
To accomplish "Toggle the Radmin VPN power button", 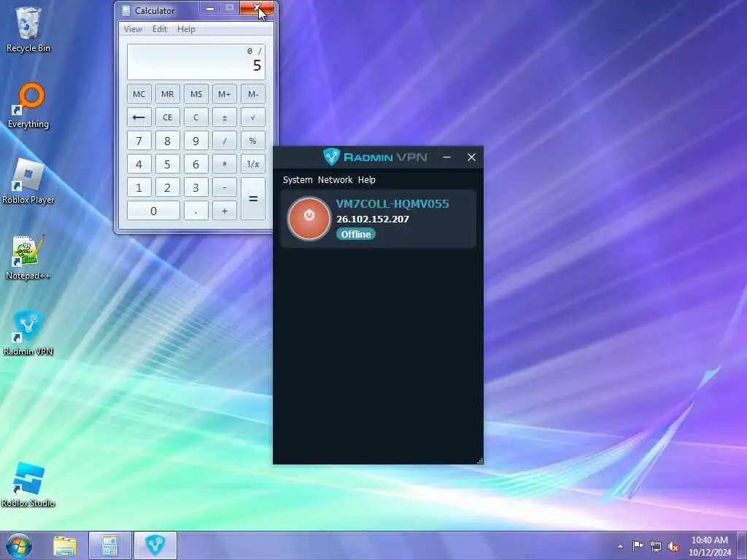I will click(x=309, y=218).
